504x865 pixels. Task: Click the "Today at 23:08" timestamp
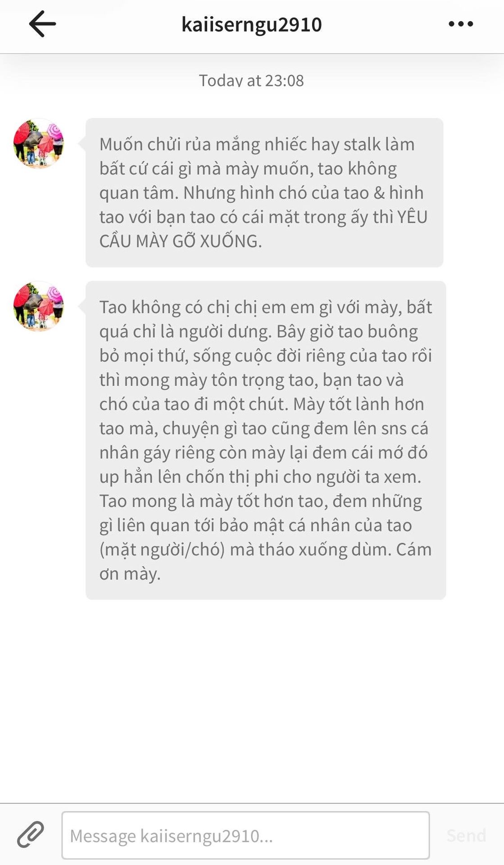pyautogui.click(x=251, y=80)
